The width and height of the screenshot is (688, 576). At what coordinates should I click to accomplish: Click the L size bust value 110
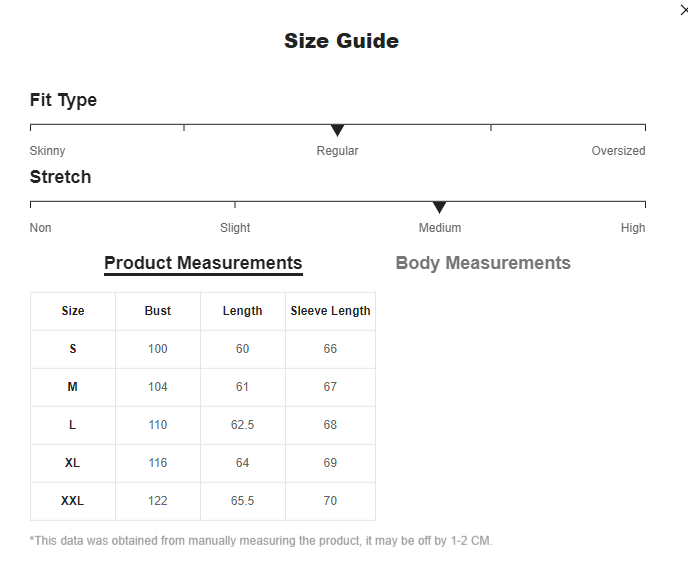pos(158,425)
